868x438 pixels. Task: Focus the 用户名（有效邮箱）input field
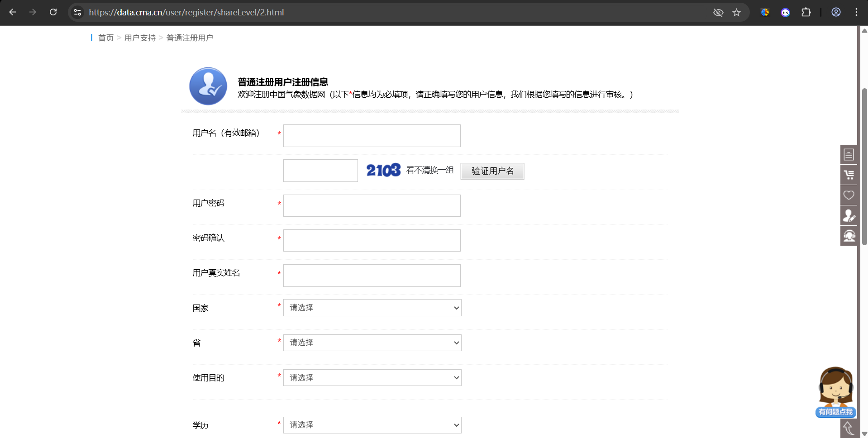[x=372, y=136]
